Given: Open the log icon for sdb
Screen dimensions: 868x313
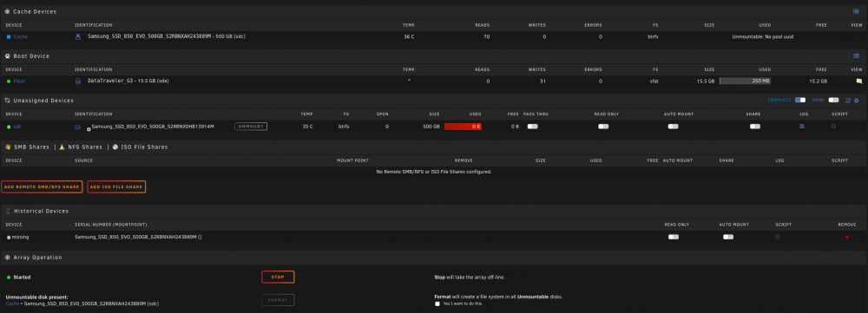Looking at the screenshot, I should 802,127.
